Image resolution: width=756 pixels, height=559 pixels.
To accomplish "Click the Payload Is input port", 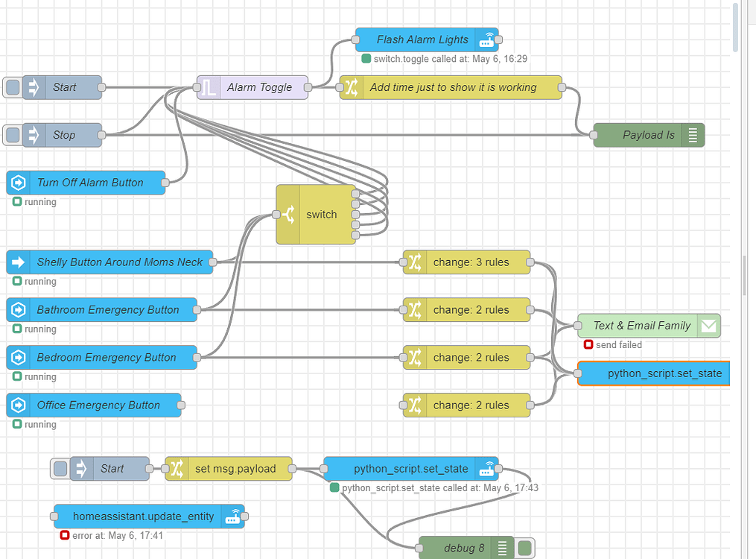I will coord(594,135).
